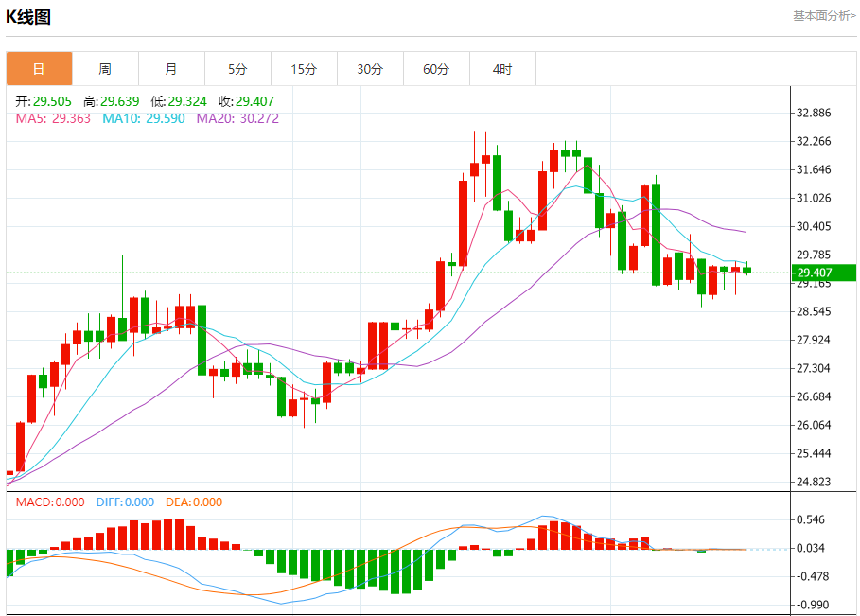860x616 pixels.
Task: Click the 低:29.324 low price value
Action: [x=179, y=101]
